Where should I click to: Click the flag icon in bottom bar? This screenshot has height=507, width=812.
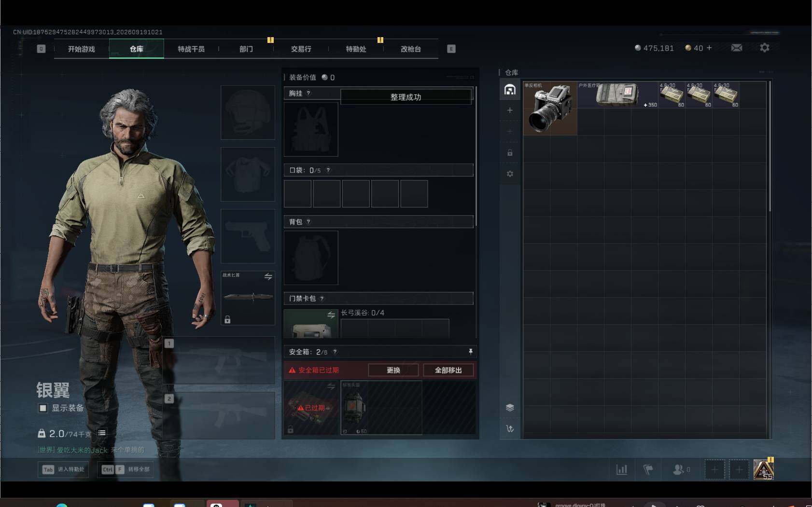(x=648, y=469)
